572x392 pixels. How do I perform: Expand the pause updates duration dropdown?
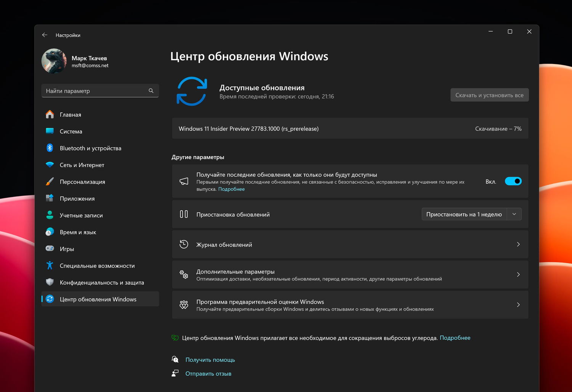point(514,214)
